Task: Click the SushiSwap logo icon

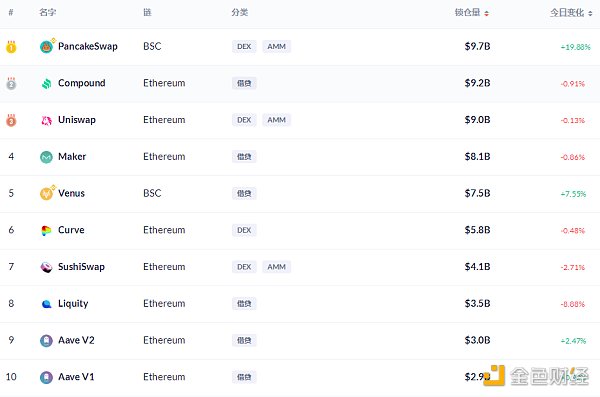Action: (x=46, y=267)
